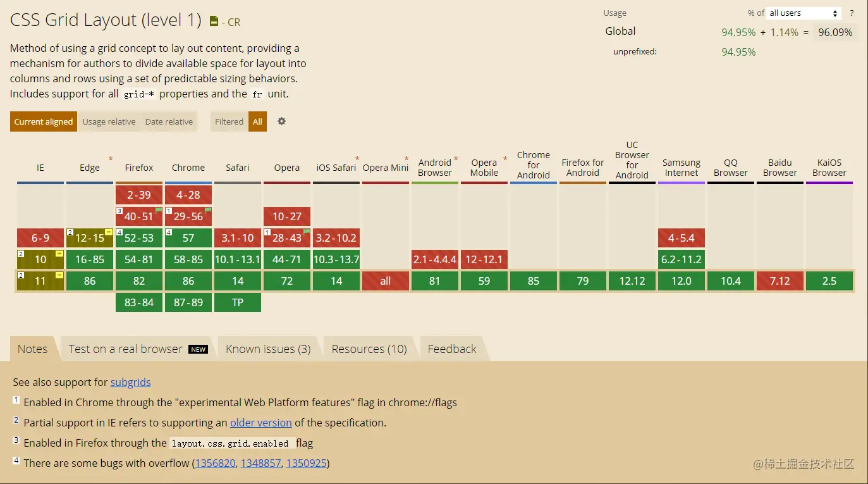
Task: Open the settings gear icon
Action: 281,121
